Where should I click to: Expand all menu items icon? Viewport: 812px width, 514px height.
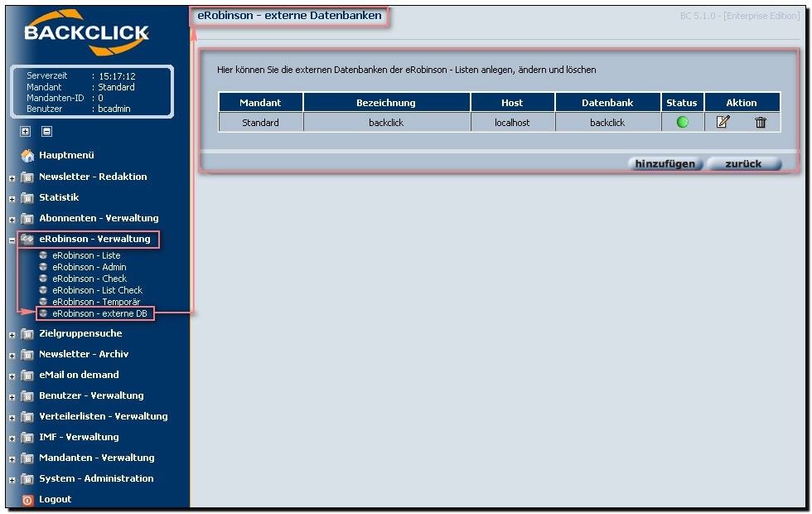pyautogui.click(x=26, y=132)
